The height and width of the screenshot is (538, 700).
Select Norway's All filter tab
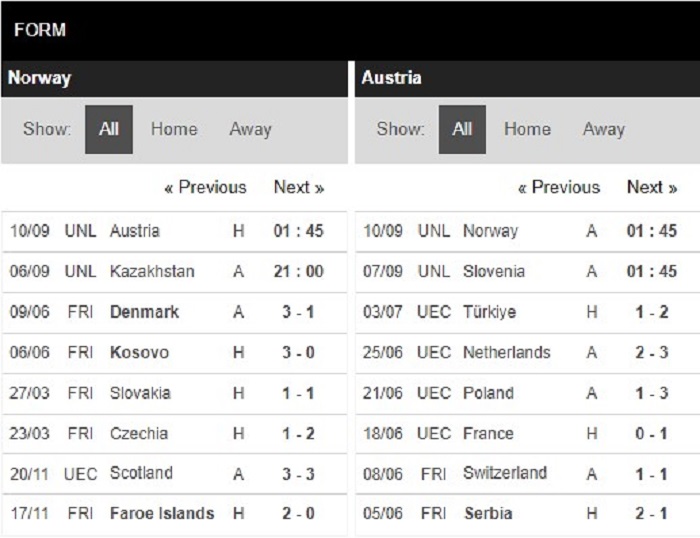[109, 129]
